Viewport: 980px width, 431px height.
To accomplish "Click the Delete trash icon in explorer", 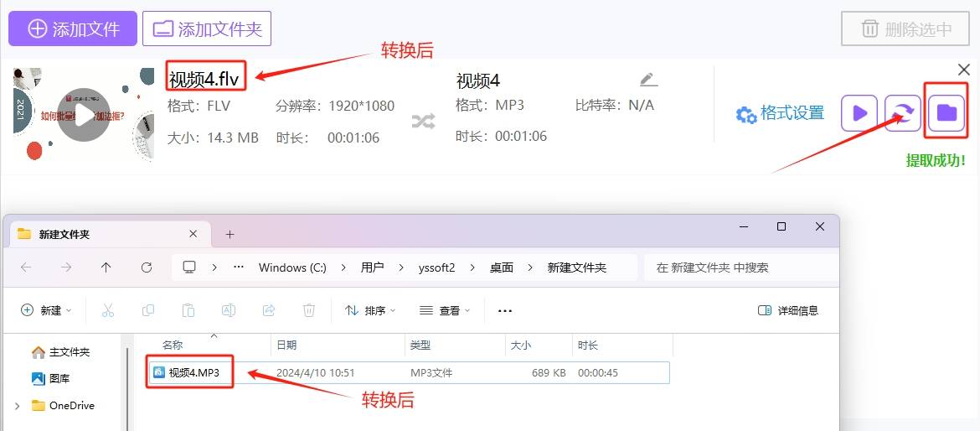I will pos(309,310).
